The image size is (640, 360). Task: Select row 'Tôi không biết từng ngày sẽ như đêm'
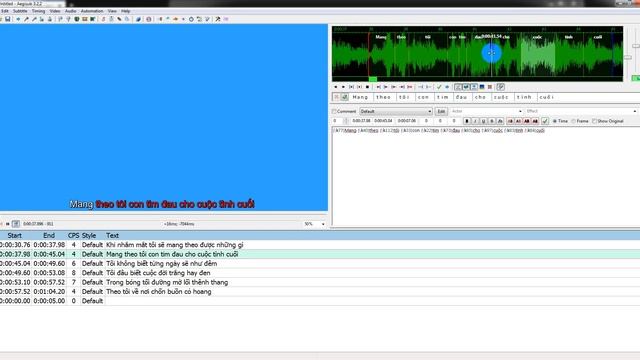320,264
